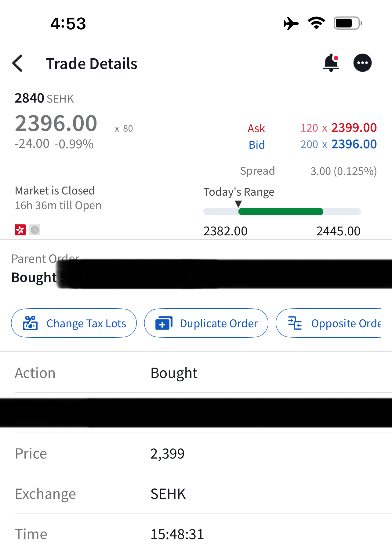The width and height of the screenshot is (392, 548).
Task: Tap the battery indicator in status bar
Action: [x=347, y=23]
